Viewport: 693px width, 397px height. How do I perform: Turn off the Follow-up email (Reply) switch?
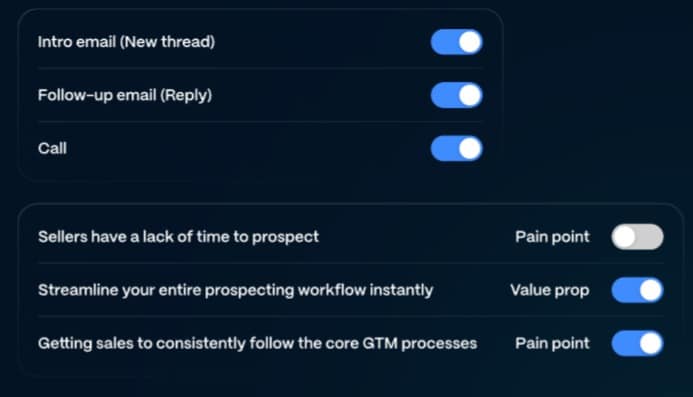[457, 95]
